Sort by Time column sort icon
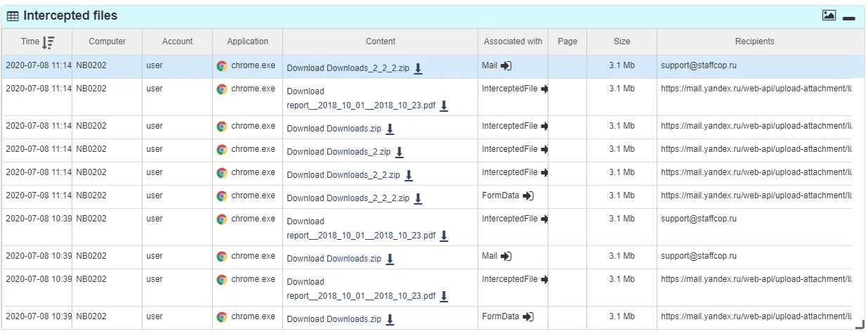The image size is (868, 334). tap(48, 42)
